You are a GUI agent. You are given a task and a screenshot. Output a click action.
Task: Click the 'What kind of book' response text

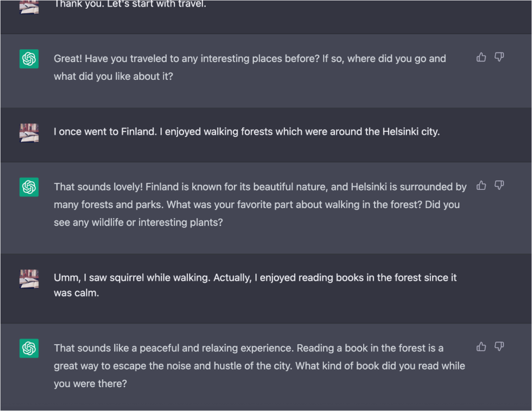380,366
